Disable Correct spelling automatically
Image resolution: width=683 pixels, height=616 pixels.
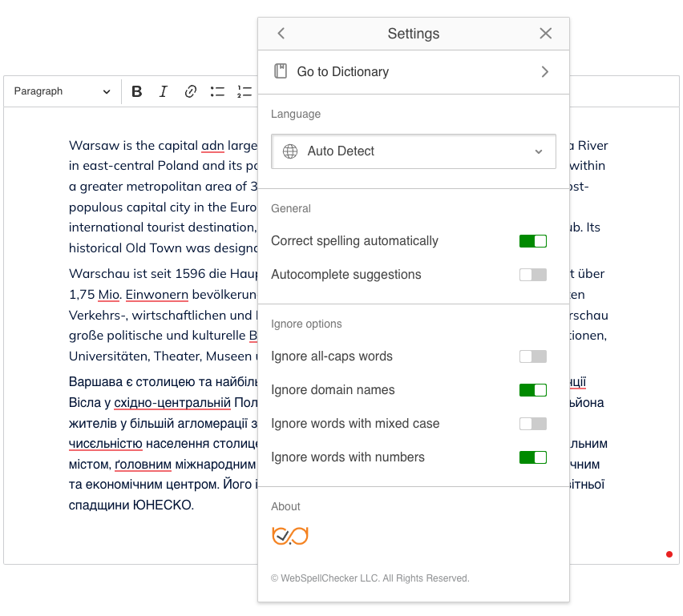[x=532, y=240]
